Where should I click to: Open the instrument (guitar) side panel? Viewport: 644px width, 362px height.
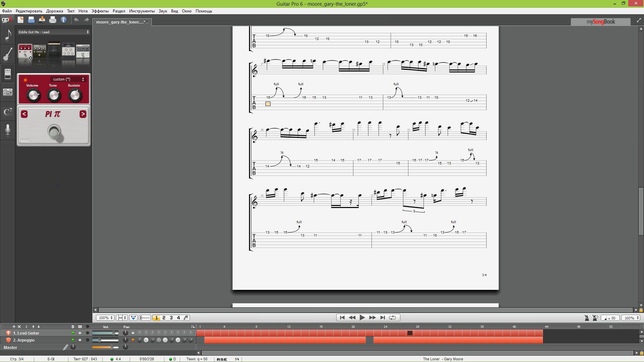click(x=8, y=54)
